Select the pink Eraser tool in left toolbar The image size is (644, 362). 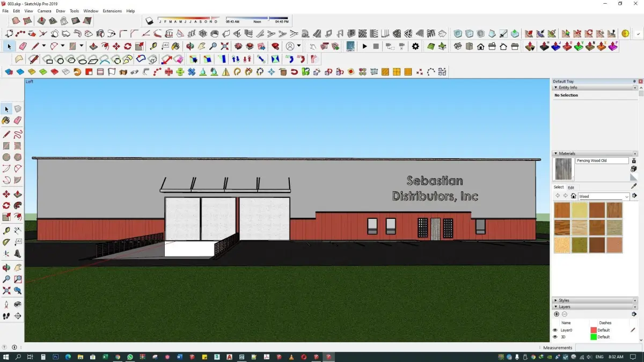(x=18, y=121)
